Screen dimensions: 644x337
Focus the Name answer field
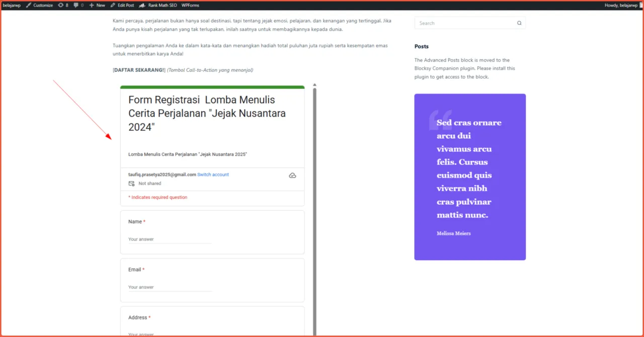[x=170, y=239]
